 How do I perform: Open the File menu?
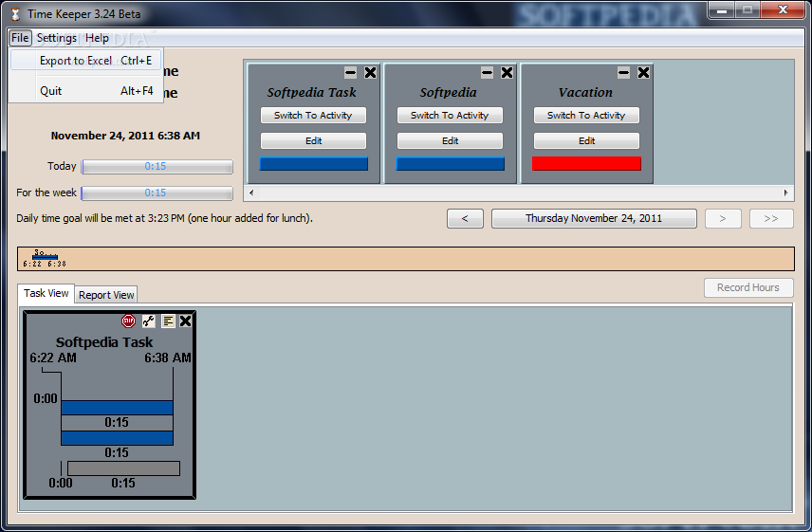20,38
